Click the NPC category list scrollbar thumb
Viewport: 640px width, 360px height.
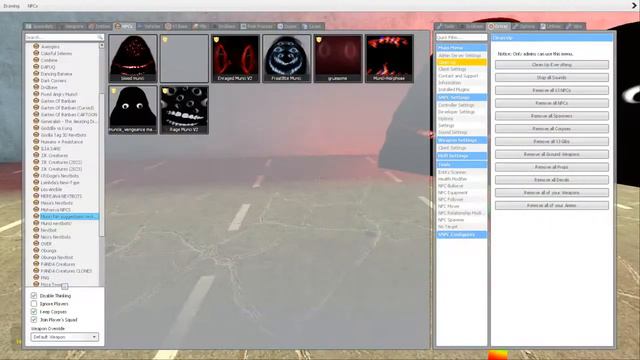pos(102,164)
